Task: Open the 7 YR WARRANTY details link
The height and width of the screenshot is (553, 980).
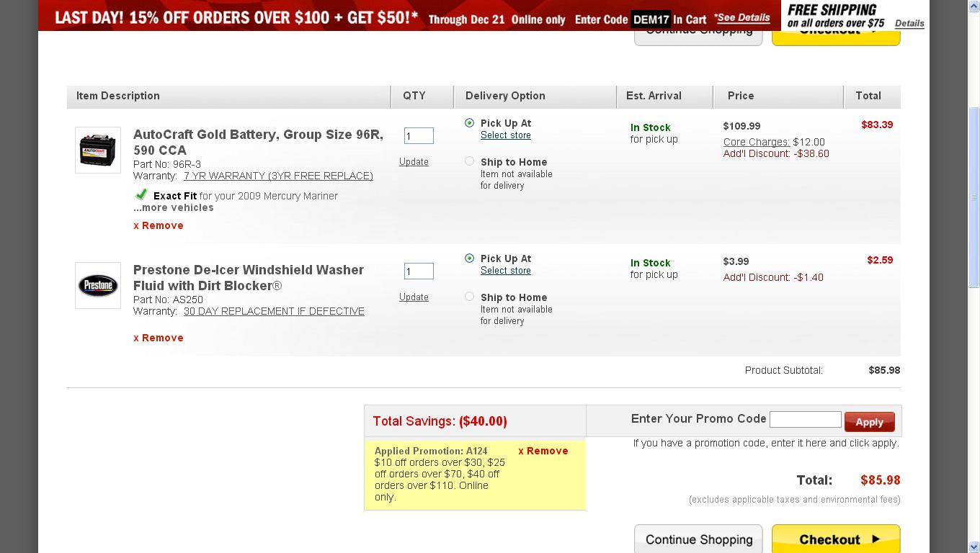Action: (278, 176)
